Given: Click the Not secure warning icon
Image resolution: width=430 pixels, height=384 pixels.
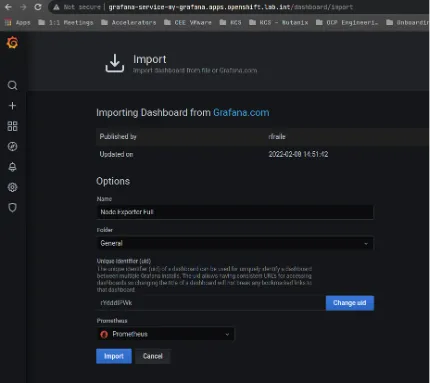Looking at the screenshot, I should [x=56, y=7].
